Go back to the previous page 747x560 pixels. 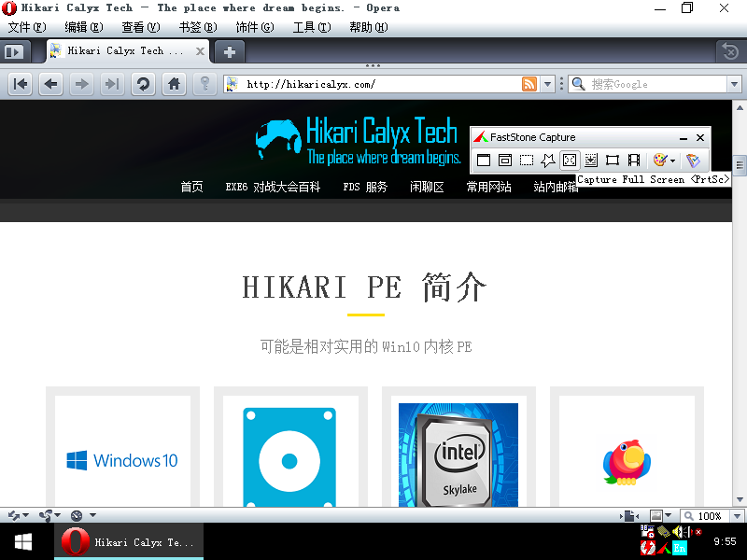(50, 84)
